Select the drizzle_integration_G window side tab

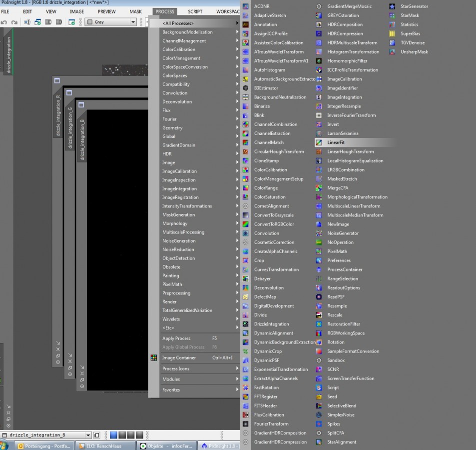(70, 127)
